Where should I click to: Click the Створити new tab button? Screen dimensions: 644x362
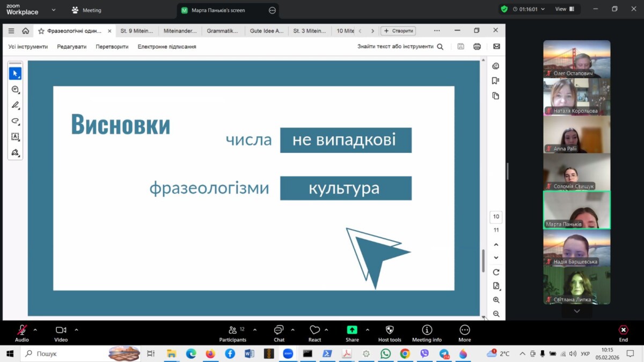point(399,31)
